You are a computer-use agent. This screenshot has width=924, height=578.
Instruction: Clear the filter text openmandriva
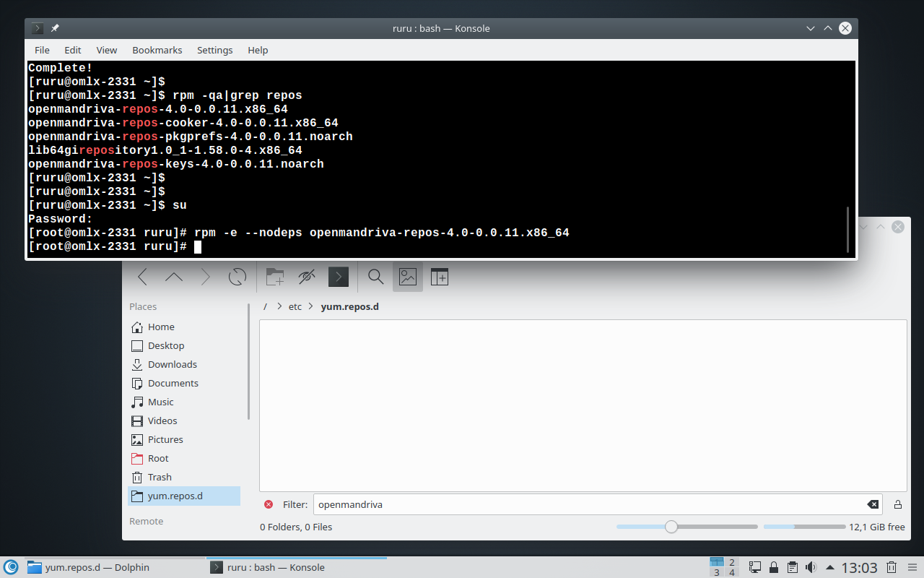[x=873, y=504]
